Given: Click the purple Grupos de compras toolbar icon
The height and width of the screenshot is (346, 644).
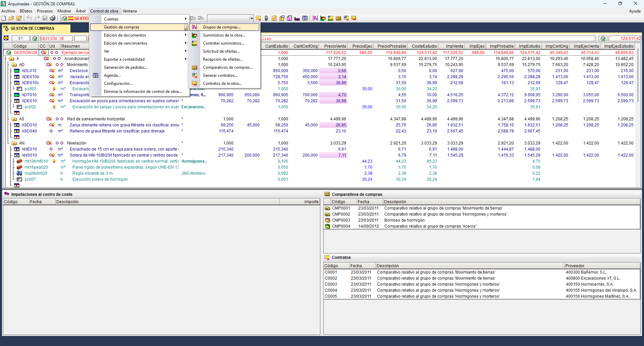Looking at the screenshot, I should [x=315, y=18].
